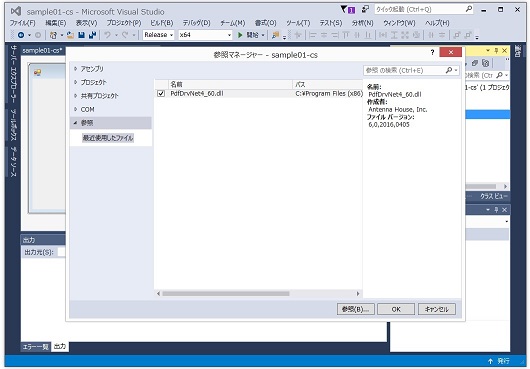Open the ファイル(F) menu
This screenshot has width=530, height=369.
pyautogui.click(x=22, y=23)
